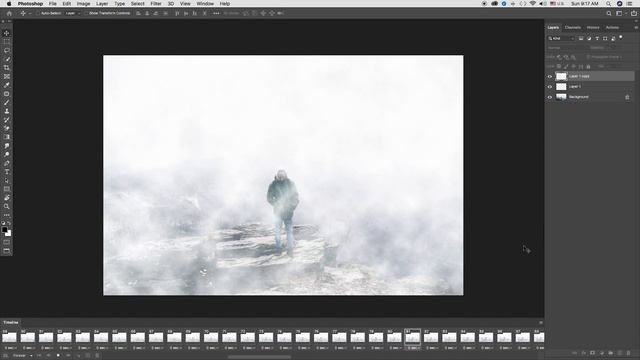The height and width of the screenshot is (360, 640).
Task: Convert to video timeline button
Action: click(6, 356)
